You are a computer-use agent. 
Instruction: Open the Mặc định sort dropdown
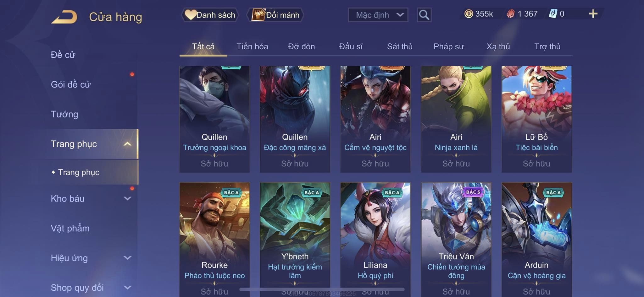(x=378, y=15)
